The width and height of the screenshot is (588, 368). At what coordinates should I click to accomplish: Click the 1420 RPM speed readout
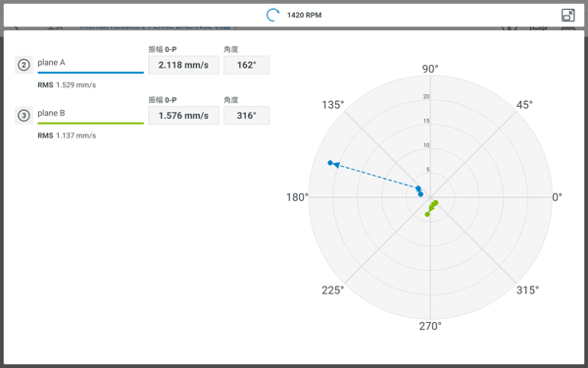304,15
